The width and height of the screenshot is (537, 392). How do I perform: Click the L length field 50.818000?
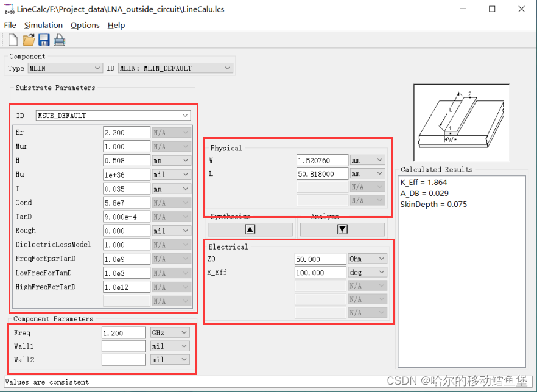coord(322,173)
